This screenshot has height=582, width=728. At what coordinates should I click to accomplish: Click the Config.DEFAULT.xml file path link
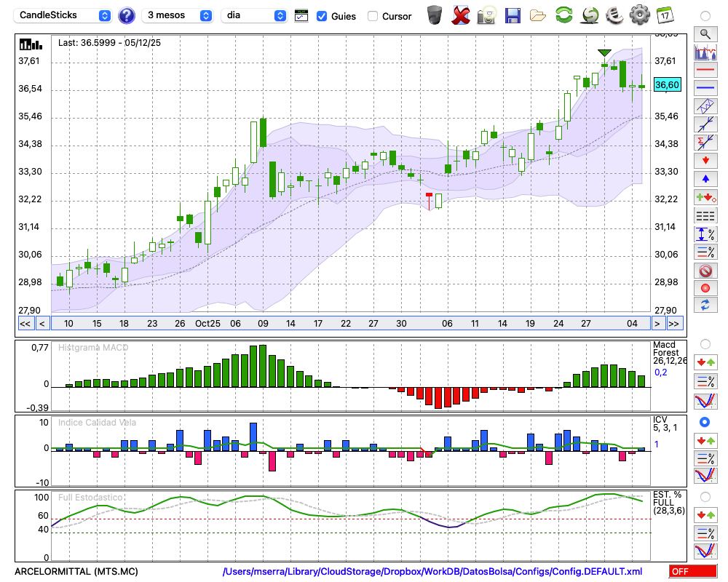tap(432, 572)
